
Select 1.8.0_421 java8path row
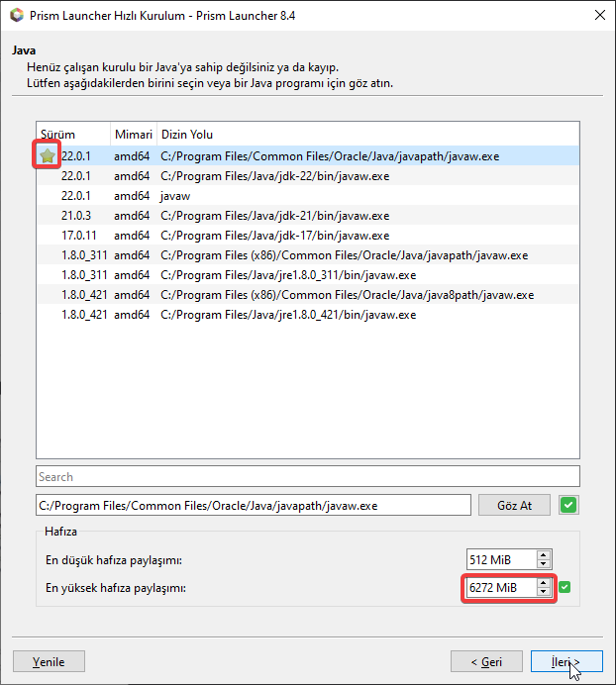tap(308, 294)
